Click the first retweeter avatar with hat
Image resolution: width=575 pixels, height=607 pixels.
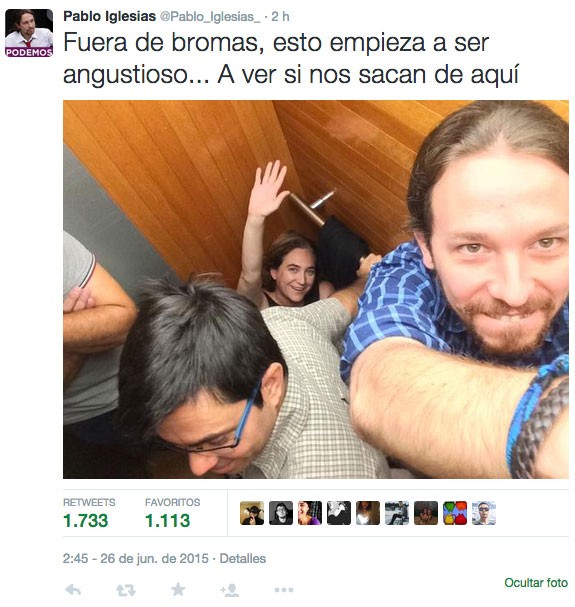coord(252,513)
